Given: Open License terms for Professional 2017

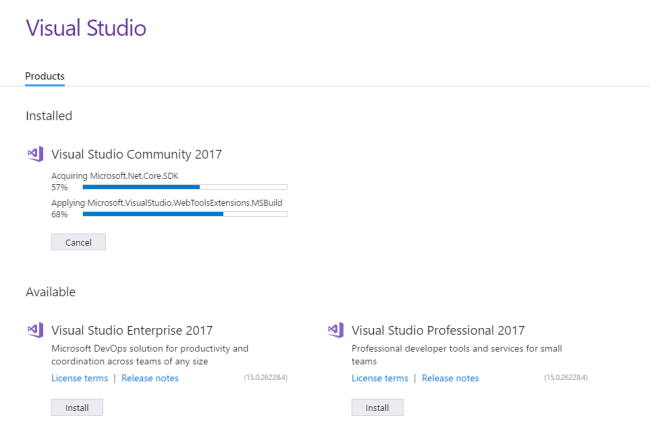Looking at the screenshot, I should point(380,378).
